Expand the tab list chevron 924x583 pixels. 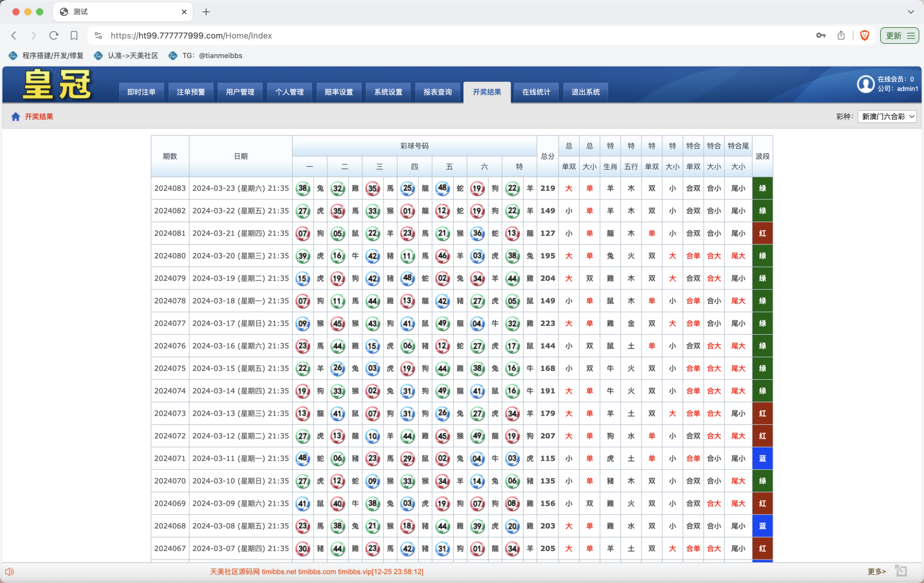(x=910, y=12)
